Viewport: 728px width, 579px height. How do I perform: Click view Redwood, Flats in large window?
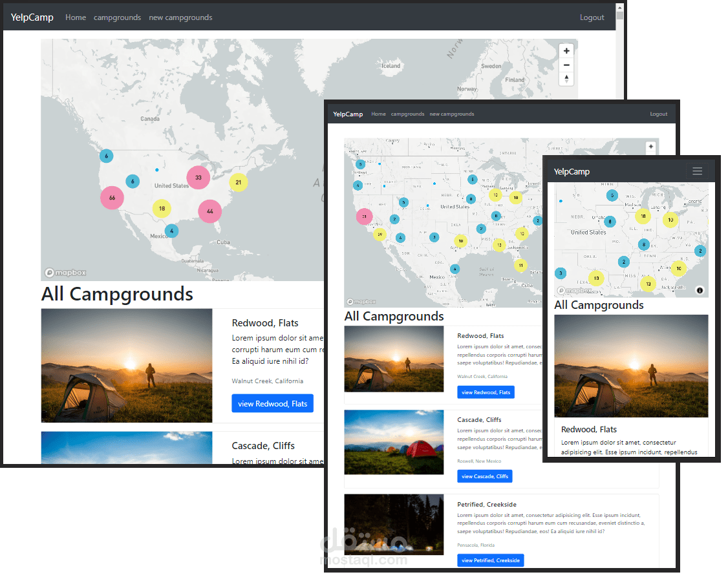click(x=273, y=403)
